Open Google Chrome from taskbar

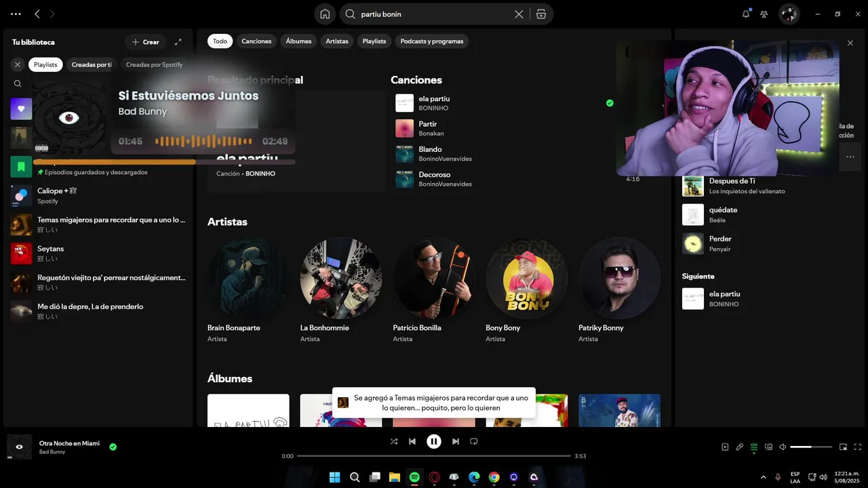click(494, 477)
